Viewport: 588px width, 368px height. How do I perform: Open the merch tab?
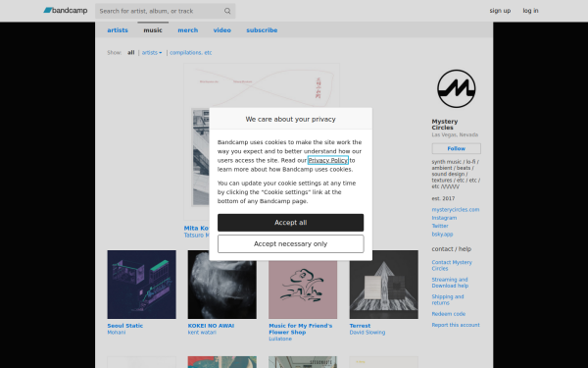[x=187, y=30]
